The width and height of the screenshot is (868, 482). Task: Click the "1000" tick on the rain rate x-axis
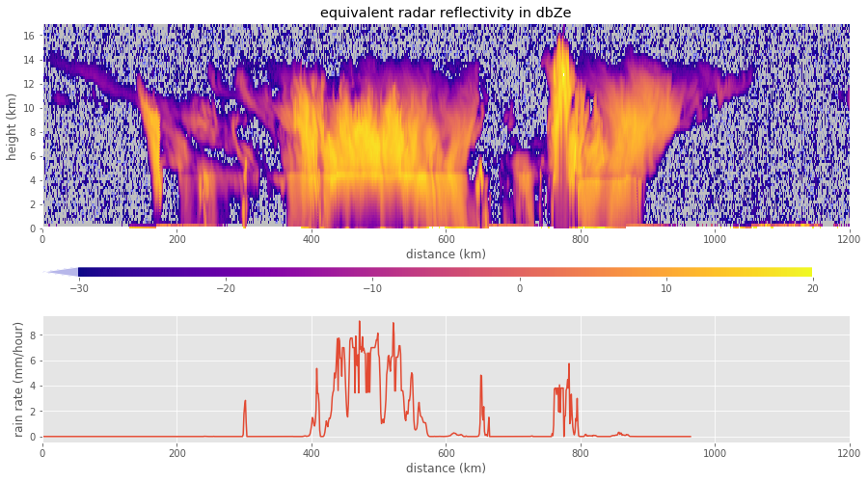[x=715, y=451]
